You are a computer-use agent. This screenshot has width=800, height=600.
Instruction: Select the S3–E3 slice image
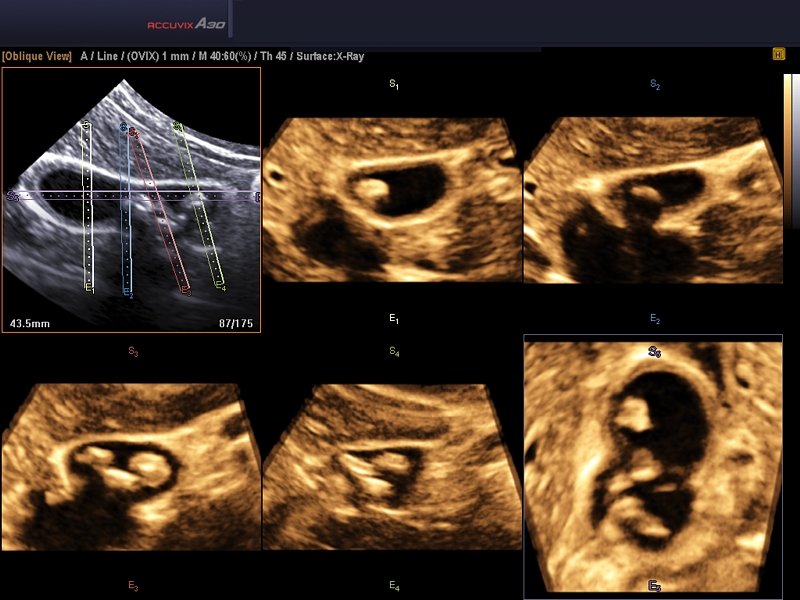pyautogui.click(x=132, y=467)
